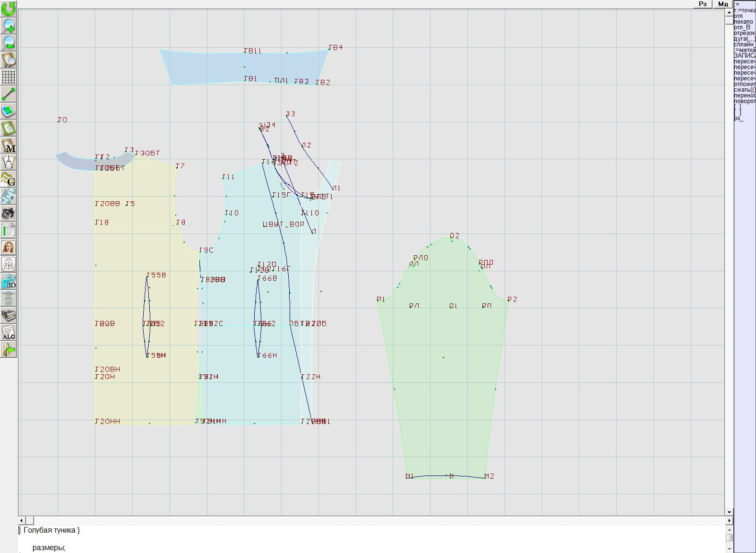Viewport: 756px width, 553px height.
Task: Insert the 'лекало' command from the list
Action: 743,22
